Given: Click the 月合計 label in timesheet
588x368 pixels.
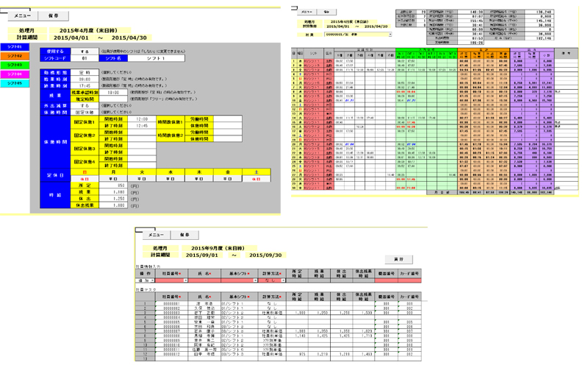Looking at the screenshot, I should [442, 192].
